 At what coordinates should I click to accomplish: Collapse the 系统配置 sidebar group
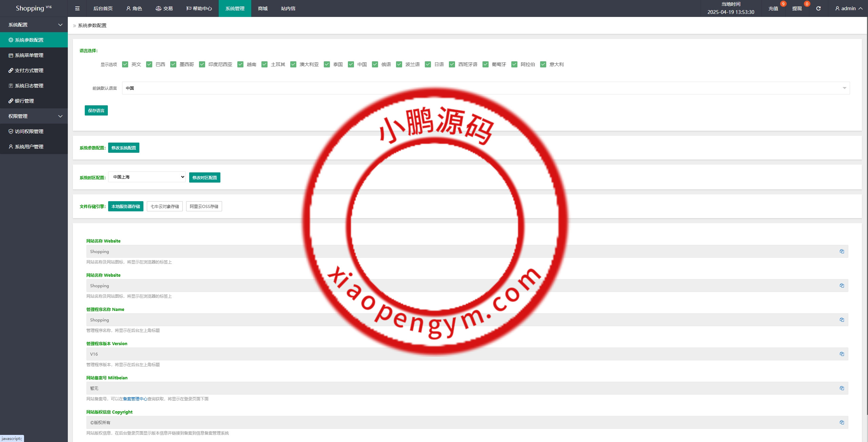pyautogui.click(x=34, y=25)
